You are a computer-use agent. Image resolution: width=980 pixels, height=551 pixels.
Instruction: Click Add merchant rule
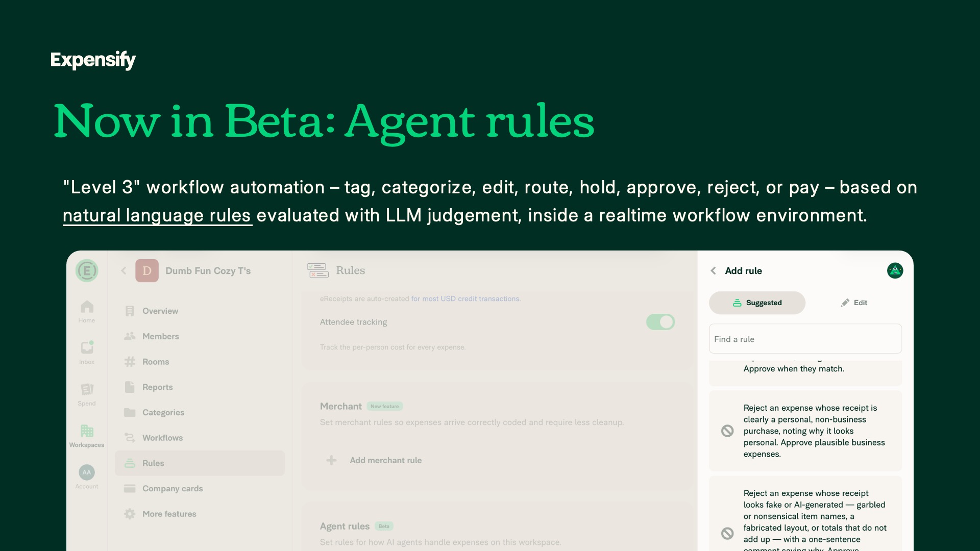(x=385, y=460)
